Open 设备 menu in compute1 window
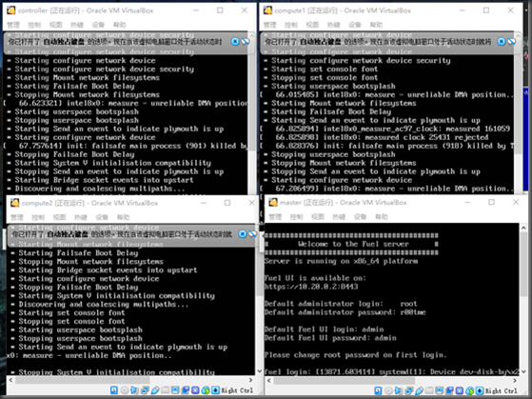 point(355,25)
